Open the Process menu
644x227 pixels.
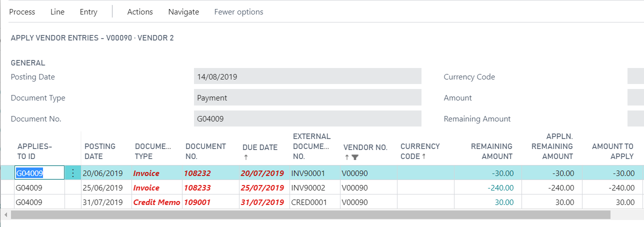point(22,12)
